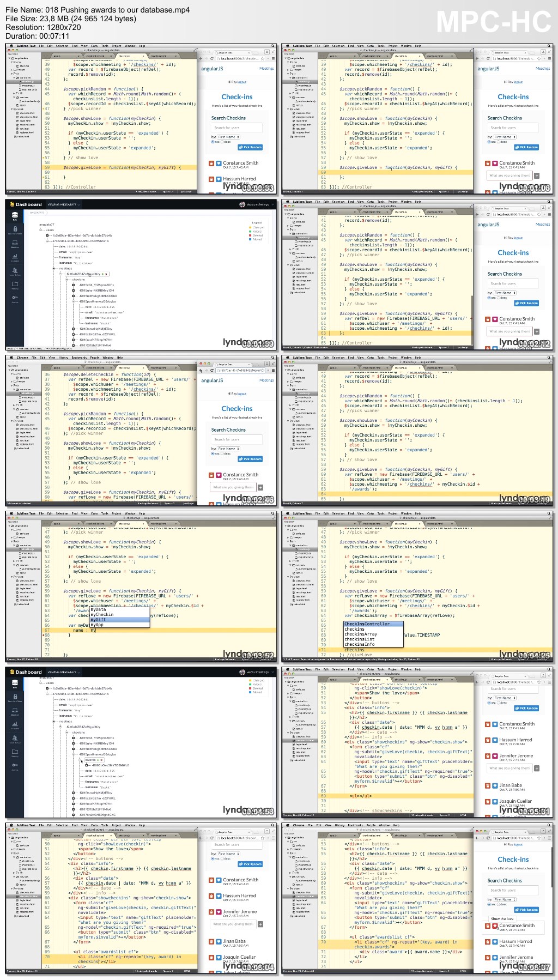The height and width of the screenshot is (980, 558).
Task: Click Constance Smith's heart icon in 00:01:06 frame
Action: [495, 163]
